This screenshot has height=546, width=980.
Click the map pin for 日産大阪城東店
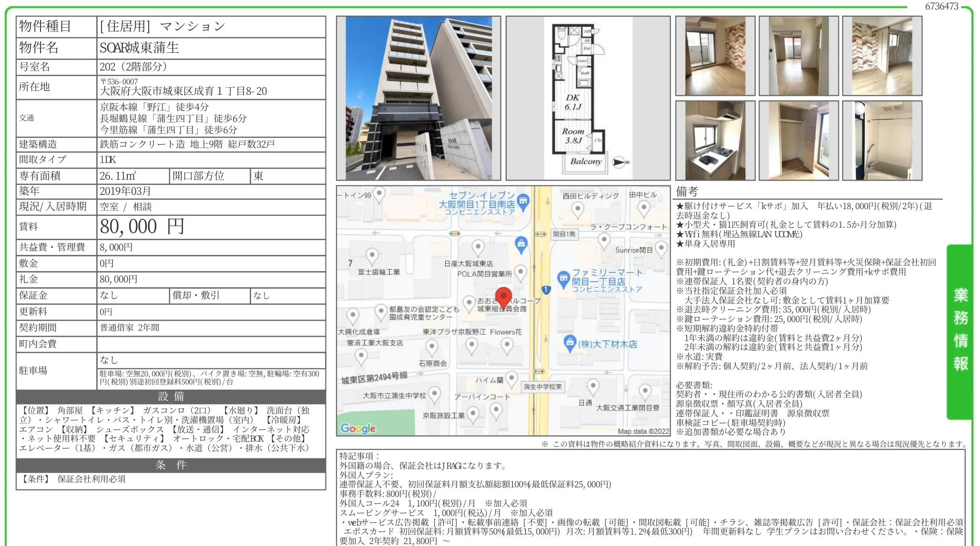coord(478,248)
